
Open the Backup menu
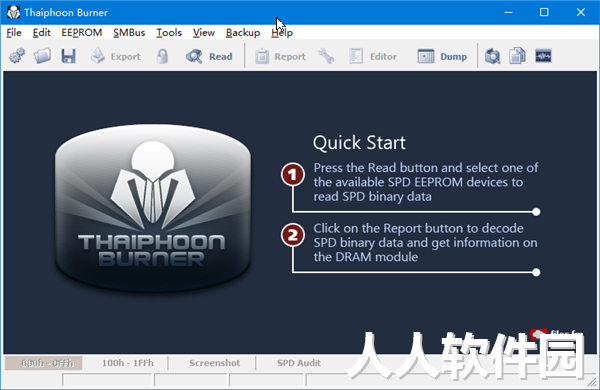pyautogui.click(x=243, y=33)
